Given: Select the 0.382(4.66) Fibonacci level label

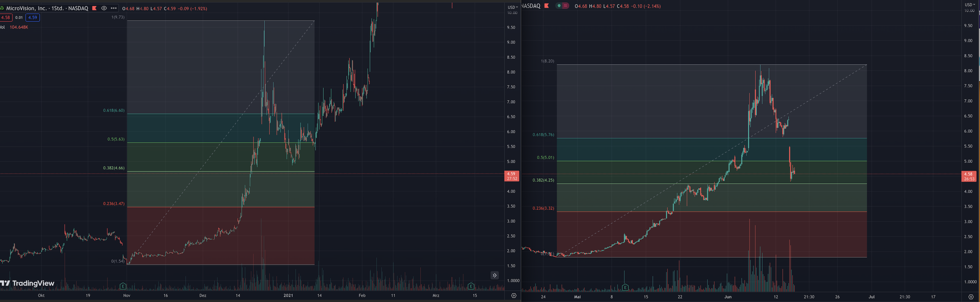Looking at the screenshot, I should tap(114, 168).
